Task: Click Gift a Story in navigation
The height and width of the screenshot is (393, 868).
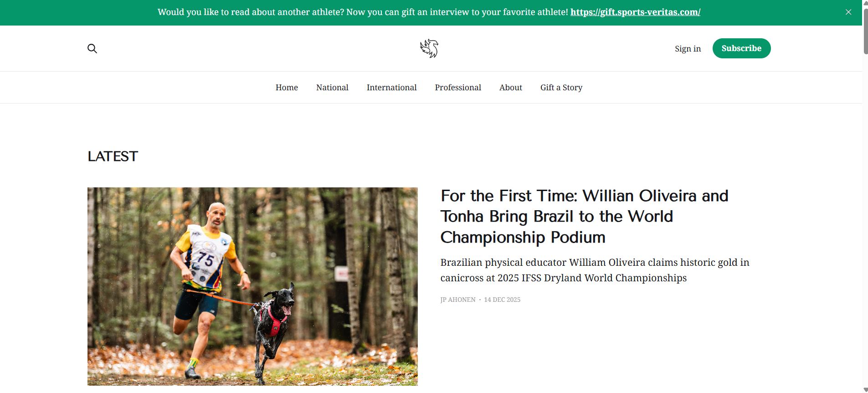Action: click(561, 88)
